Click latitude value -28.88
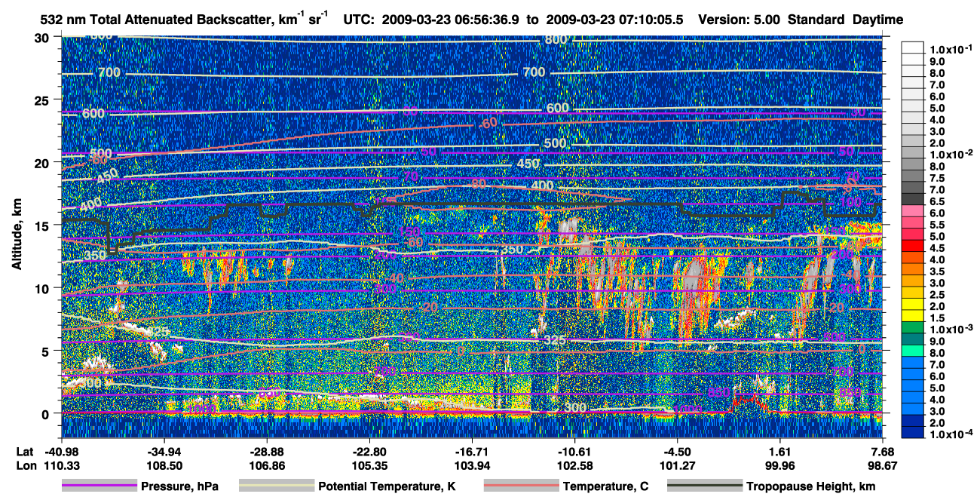This screenshot has width=980, height=503. (267, 451)
